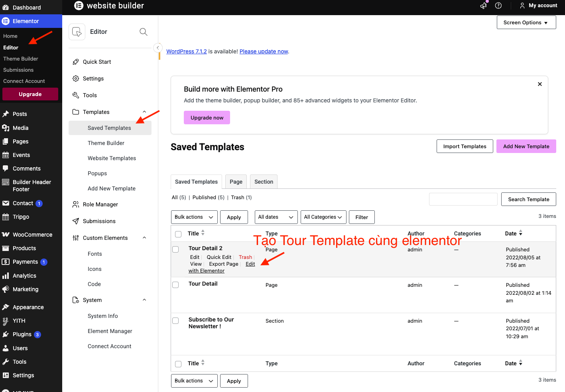The image size is (565, 392).
Task: Click the WooCommerce icon in sidebar
Action: coord(6,235)
